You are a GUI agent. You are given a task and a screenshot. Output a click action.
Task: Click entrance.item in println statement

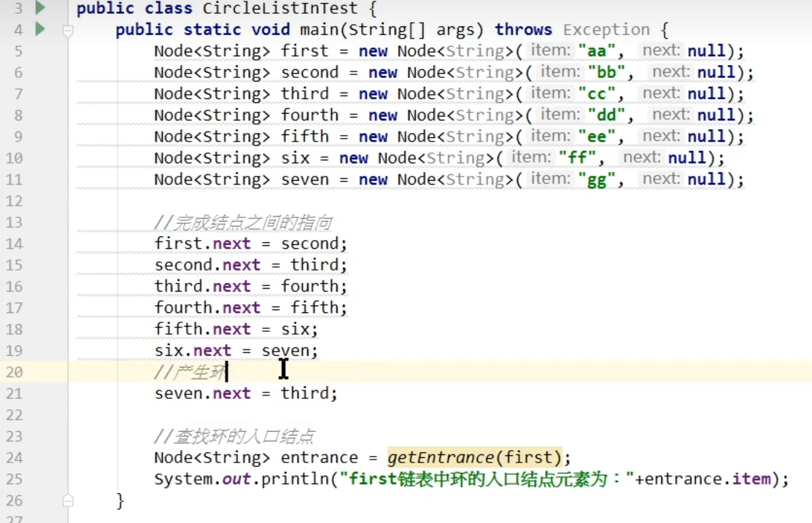708,479
